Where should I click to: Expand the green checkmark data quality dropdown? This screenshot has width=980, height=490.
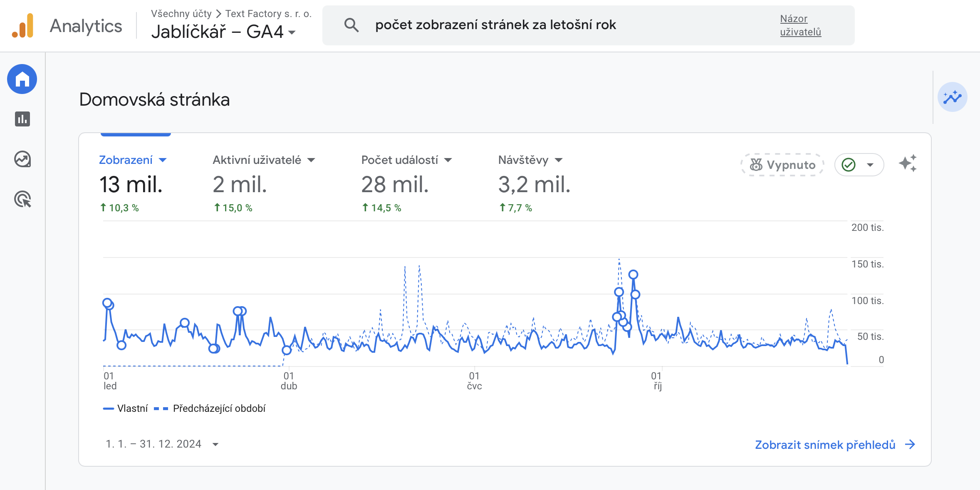(859, 165)
